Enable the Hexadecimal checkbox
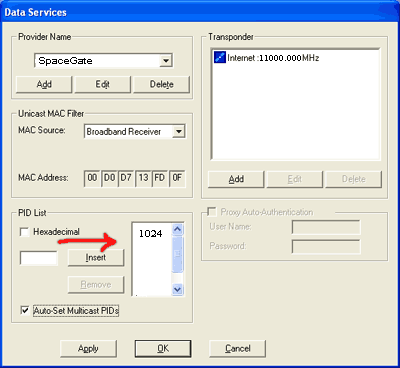This screenshot has width=400, height=368. coord(25,232)
